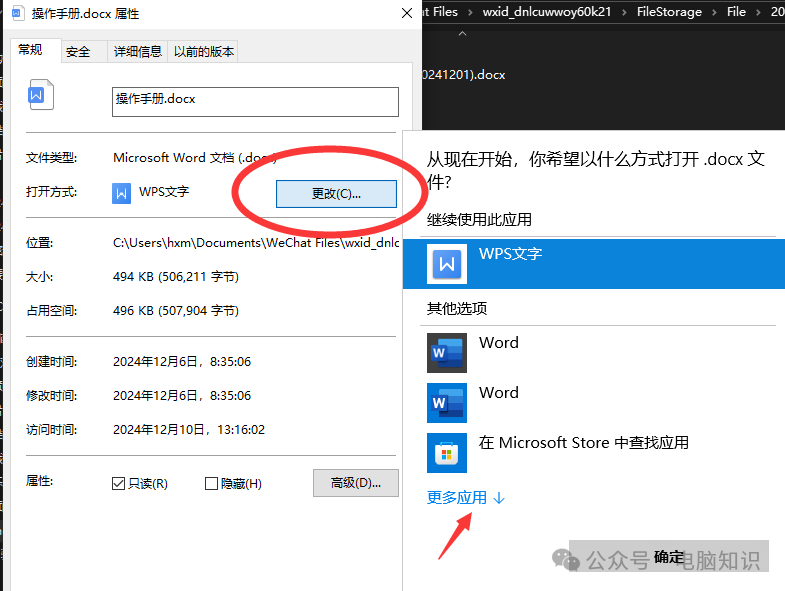Screen dimensions: 785x591
Task: Click the location path C:\Users\hxm\Documents
Action: (x=255, y=243)
